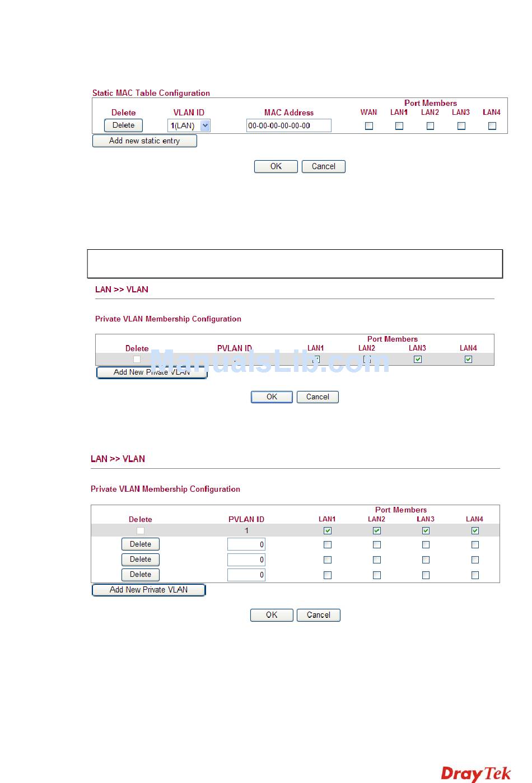Click Add new static entry button

click(x=144, y=141)
